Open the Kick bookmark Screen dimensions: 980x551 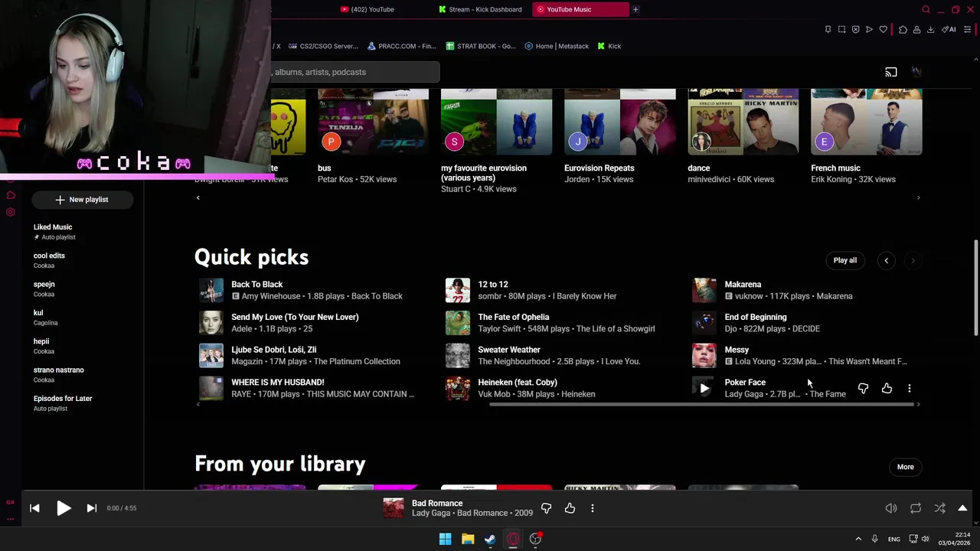tap(609, 46)
